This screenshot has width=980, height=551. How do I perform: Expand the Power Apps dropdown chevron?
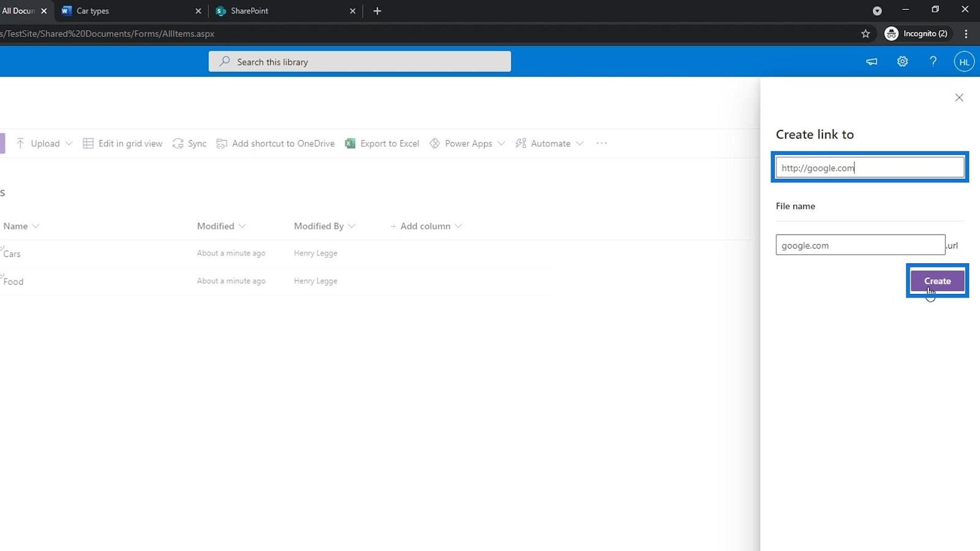click(x=501, y=143)
